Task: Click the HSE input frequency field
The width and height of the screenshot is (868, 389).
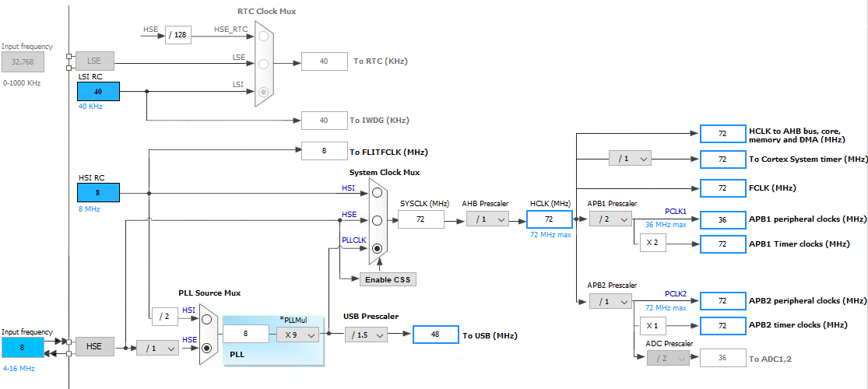Action: tap(23, 348)
